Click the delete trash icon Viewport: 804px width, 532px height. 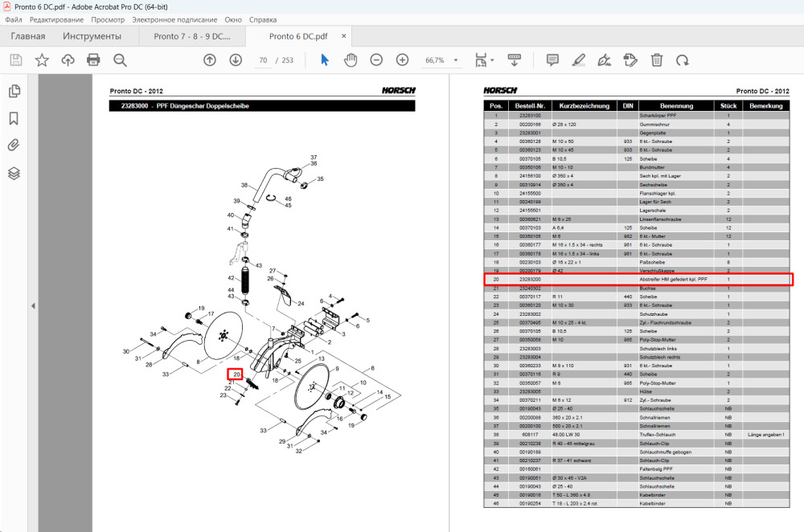point(656,60)
